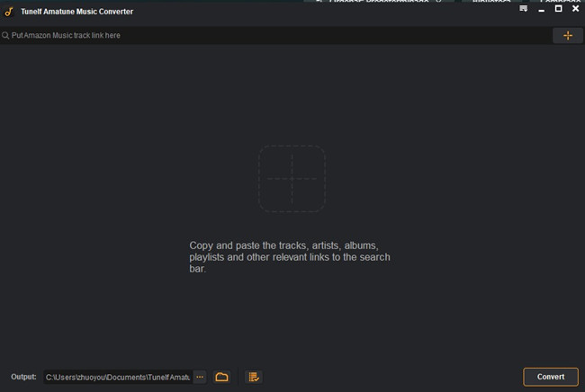Click the 'Copy and paste the tracks' hint text
The image size is (585, 392).
tap(290, 257)
